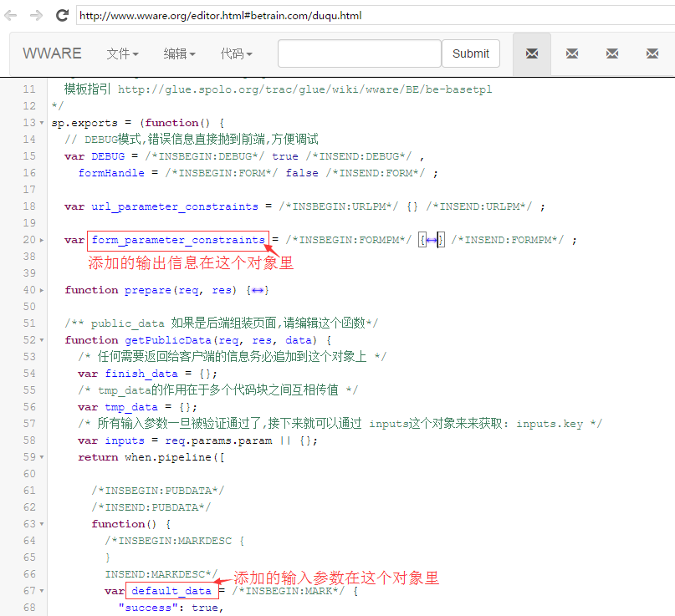Image resolution: width=675 pixels, height=616 pixels.
Task: Click the browser forward arrow
Action: [x=35, y=15]
